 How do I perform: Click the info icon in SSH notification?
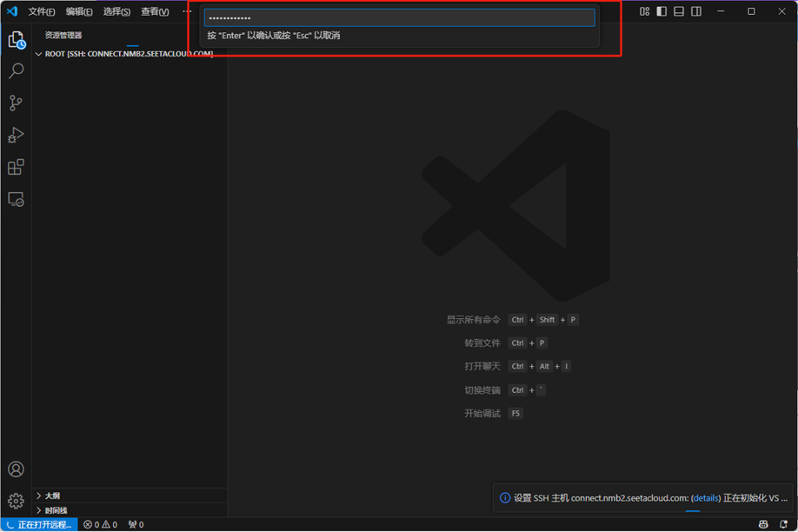pos(505,498)
